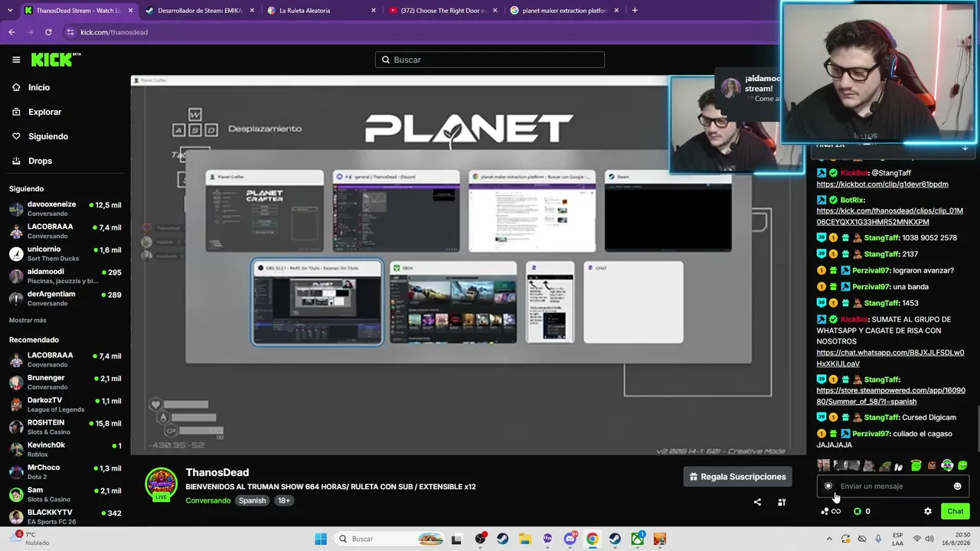The image size is (980, 551).
Task: Open ROSHTEIN recommended channel
Action: click(64, 426)
